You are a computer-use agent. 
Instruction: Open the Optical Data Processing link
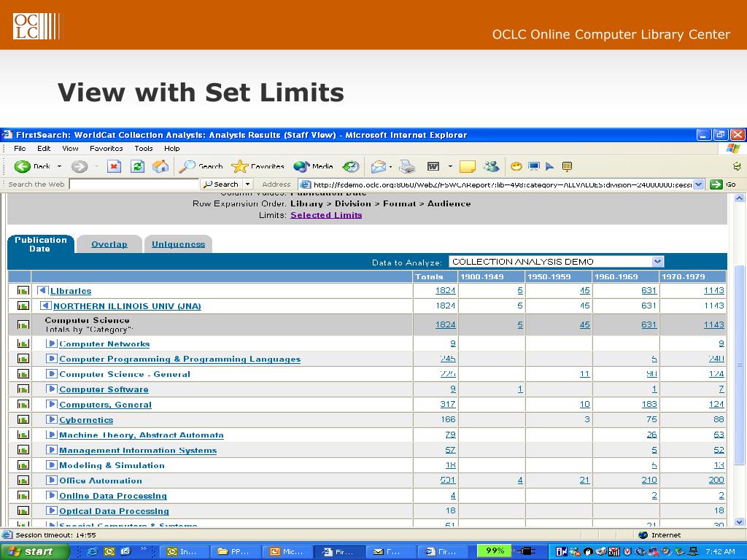[x=114, y=511]
